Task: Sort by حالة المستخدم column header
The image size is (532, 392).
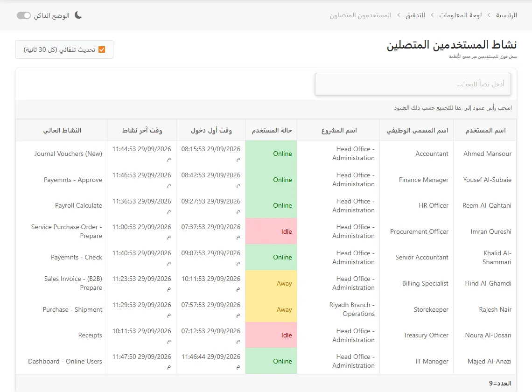Action: pos(272,130)
